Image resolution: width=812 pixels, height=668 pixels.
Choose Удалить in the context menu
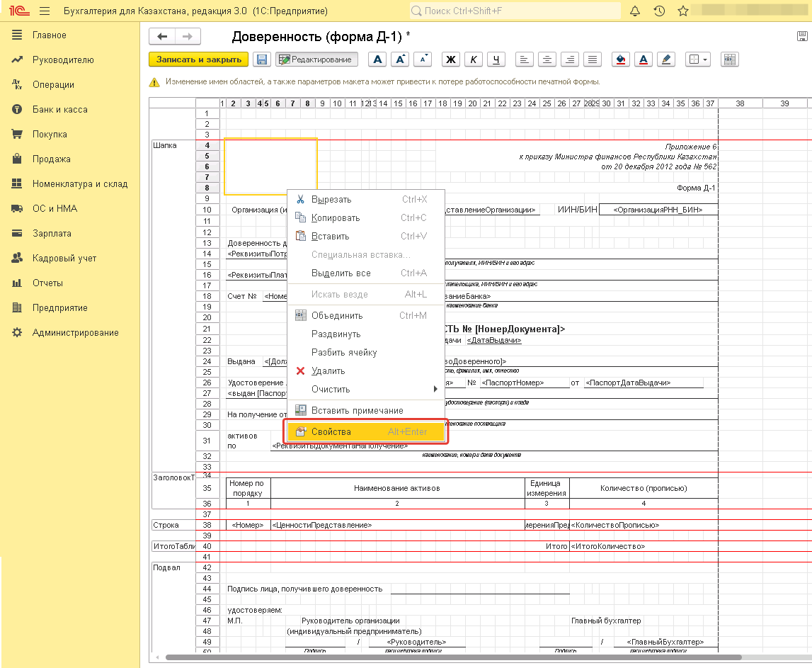pyautogui.click(x=365, y=371)
